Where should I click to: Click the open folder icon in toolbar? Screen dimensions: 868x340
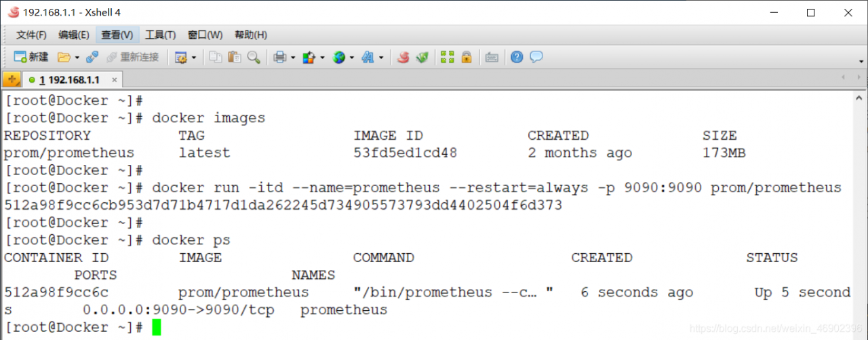pyautogui.click(x=64, y=57)
